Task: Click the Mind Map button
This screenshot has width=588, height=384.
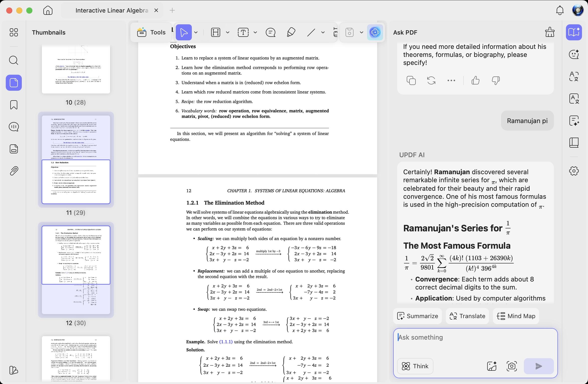Action: point(516,316)
